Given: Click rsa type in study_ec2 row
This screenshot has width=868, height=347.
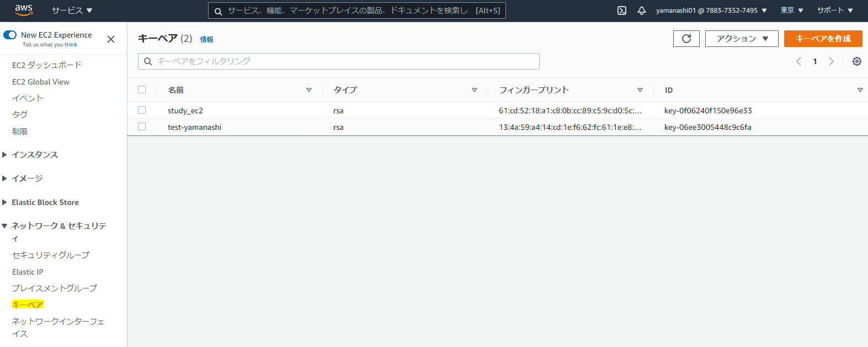Looking at the screenshot, I should tap(338, 111).
